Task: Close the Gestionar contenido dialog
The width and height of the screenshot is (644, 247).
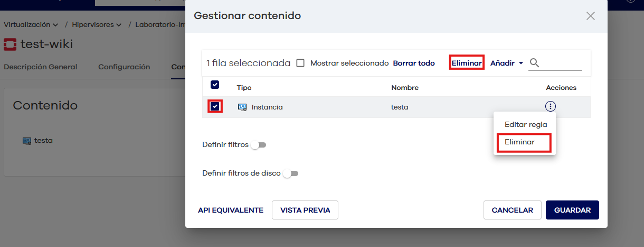Action: coord(591,16)
